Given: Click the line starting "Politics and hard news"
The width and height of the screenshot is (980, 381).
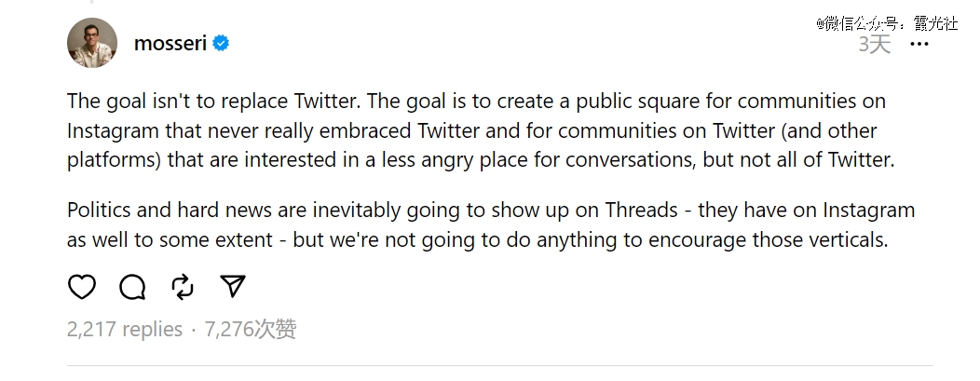Looking at the screenshot, I should pyautogui.click(x=491, y=211).
